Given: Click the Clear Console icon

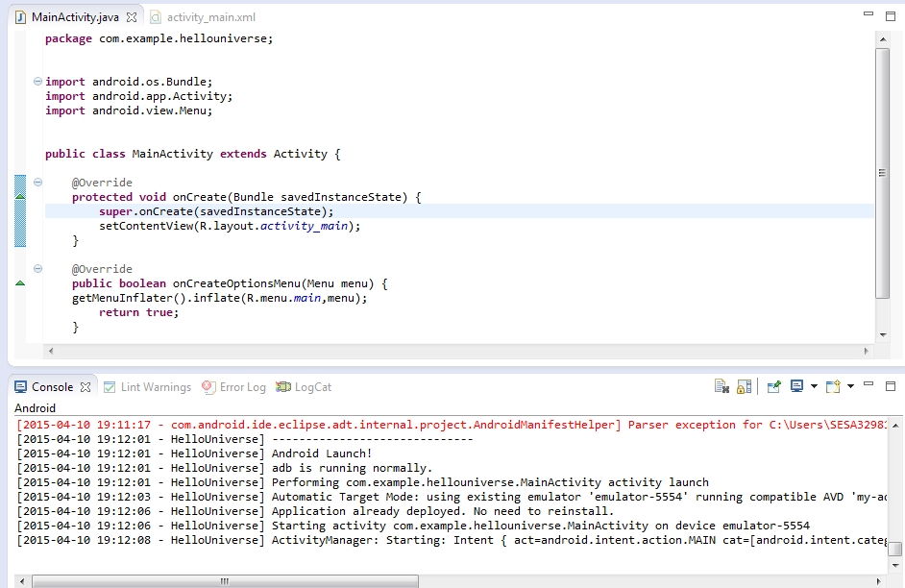Looking at the screenshot, I should click(x=722, y=387).
